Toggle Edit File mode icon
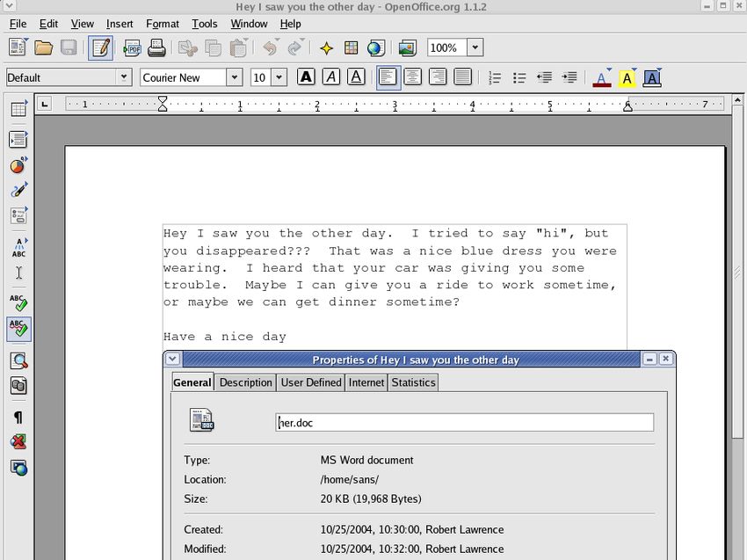Image resolution: width=747 pixels, height=560 pixels. click(100, 47)
